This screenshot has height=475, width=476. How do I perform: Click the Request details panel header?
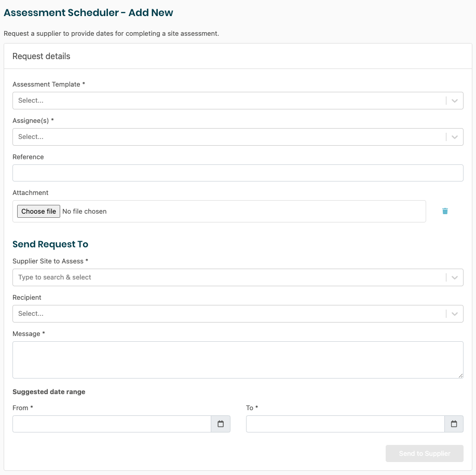coord(42,56)
